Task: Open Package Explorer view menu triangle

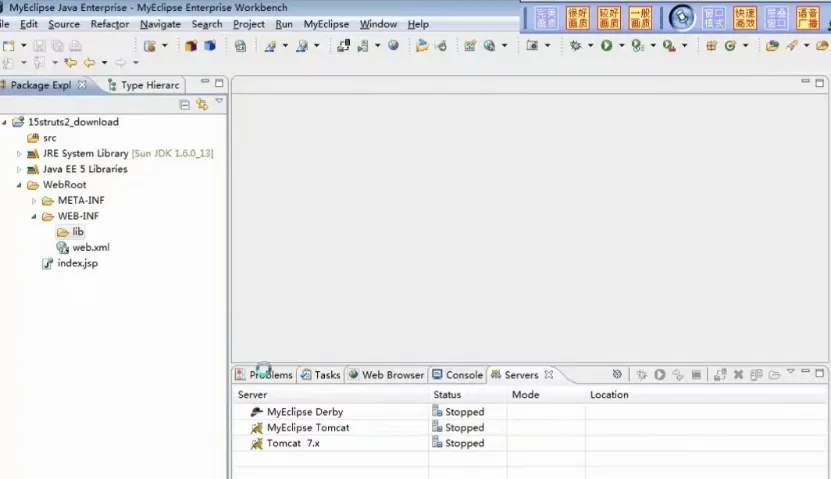Action: click(219, 101)
